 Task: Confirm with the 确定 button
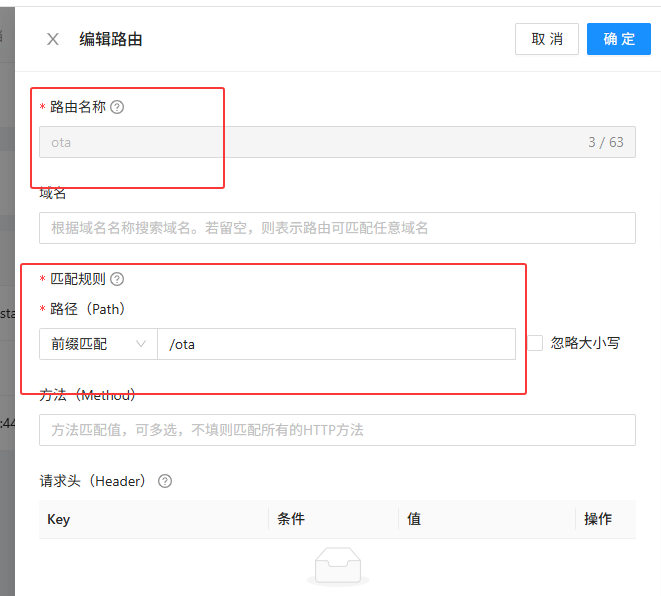(618, 39)
